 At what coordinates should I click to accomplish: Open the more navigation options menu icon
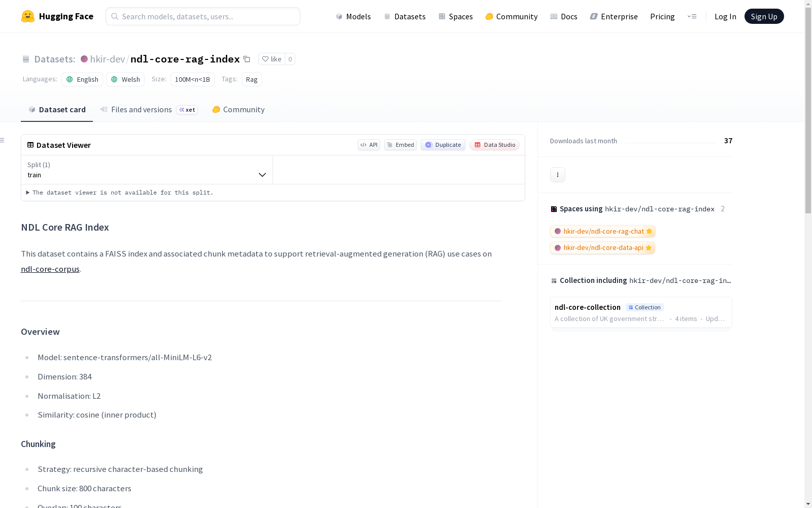point(692,16)
